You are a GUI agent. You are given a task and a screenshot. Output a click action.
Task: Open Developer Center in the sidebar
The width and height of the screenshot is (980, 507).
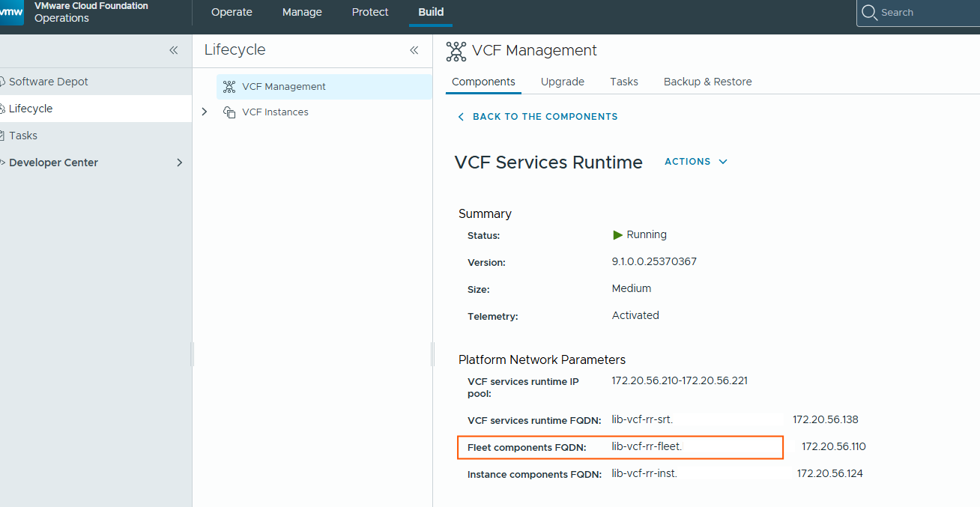click(x=96, y=163)
